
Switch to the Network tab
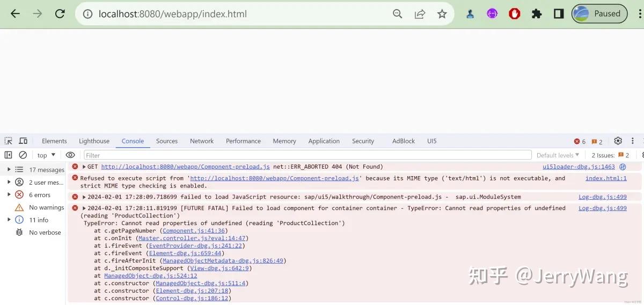pyautogui.click(x=202, y=141)
